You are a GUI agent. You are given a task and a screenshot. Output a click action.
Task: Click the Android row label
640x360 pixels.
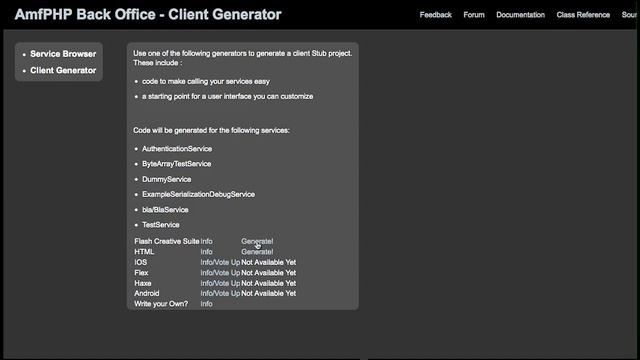click(x=147, y=293)
